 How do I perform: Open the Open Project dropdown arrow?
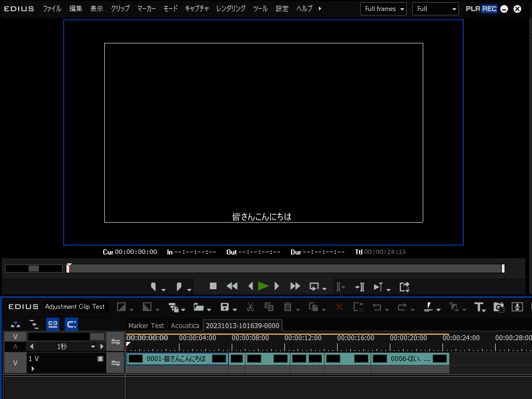(x=209, y=309)
